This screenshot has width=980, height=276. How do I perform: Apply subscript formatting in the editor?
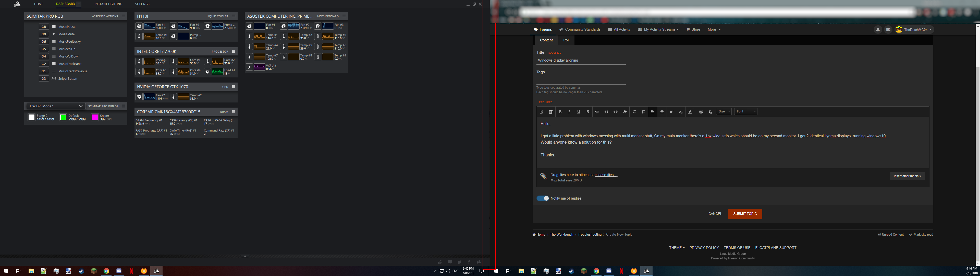click(681, 112)
